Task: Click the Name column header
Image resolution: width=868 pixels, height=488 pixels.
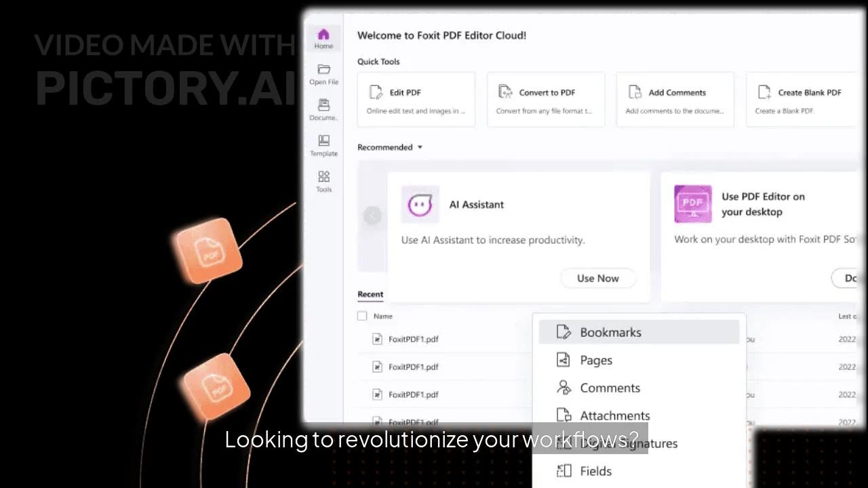Action: point(383,316)
